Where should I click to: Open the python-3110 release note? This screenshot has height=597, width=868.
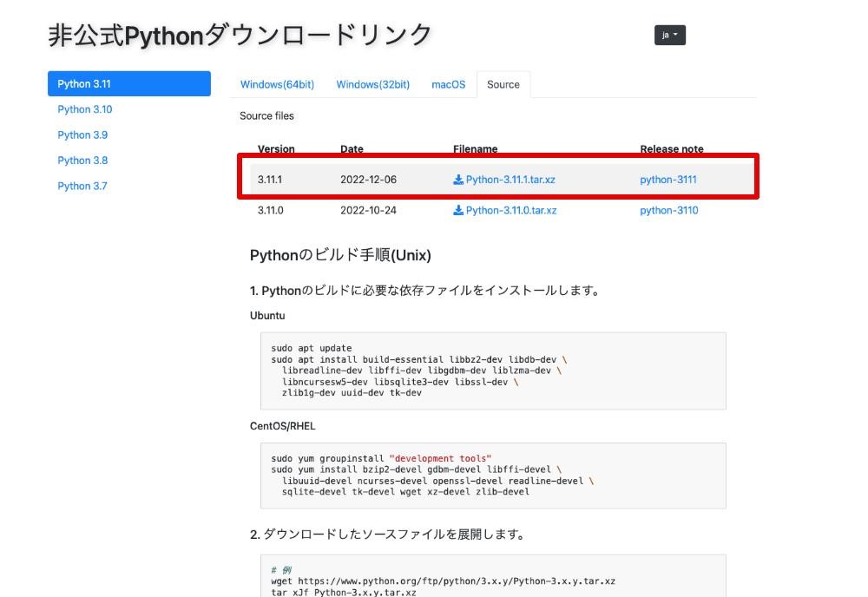pyautogui.click(x=668, y=210)
